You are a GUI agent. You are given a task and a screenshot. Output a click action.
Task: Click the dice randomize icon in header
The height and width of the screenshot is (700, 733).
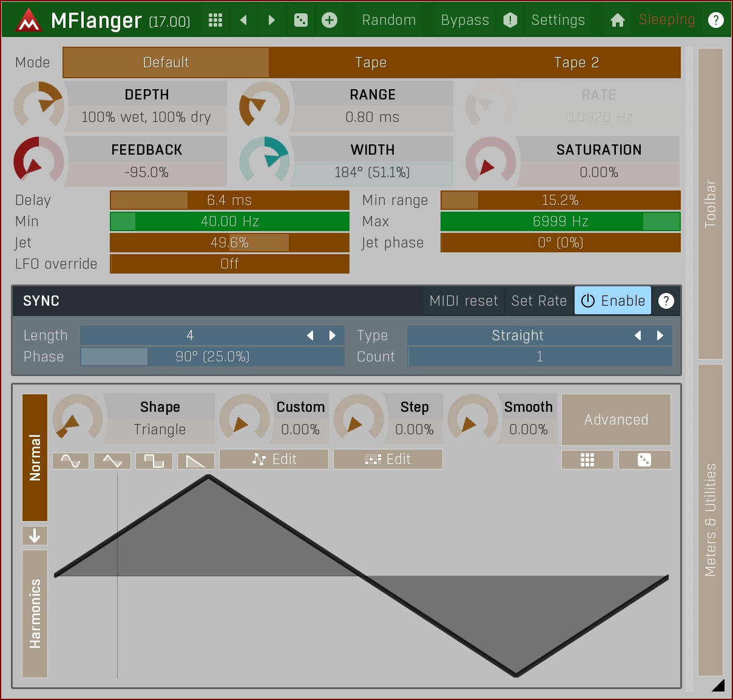coord(301,20)
